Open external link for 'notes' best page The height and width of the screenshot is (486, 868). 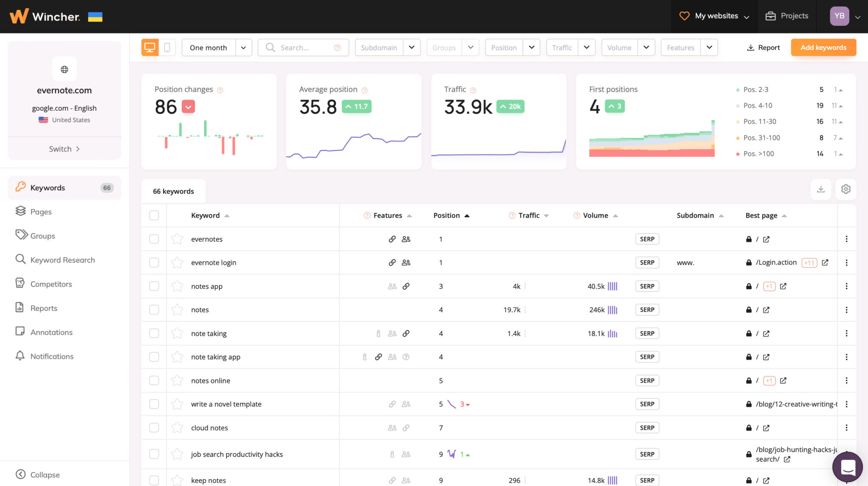[x=766, y=310]
